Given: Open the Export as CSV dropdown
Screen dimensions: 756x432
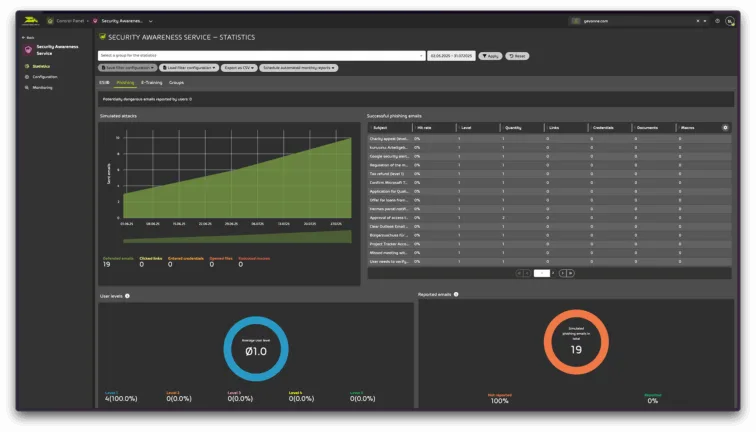Looking at the screenshot, I should 239,68.
